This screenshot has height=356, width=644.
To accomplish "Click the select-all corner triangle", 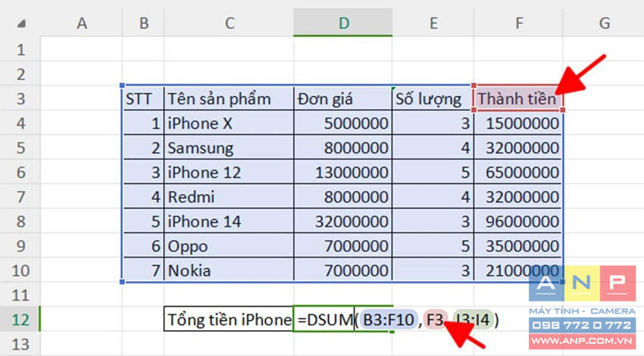I will (21, 23).
